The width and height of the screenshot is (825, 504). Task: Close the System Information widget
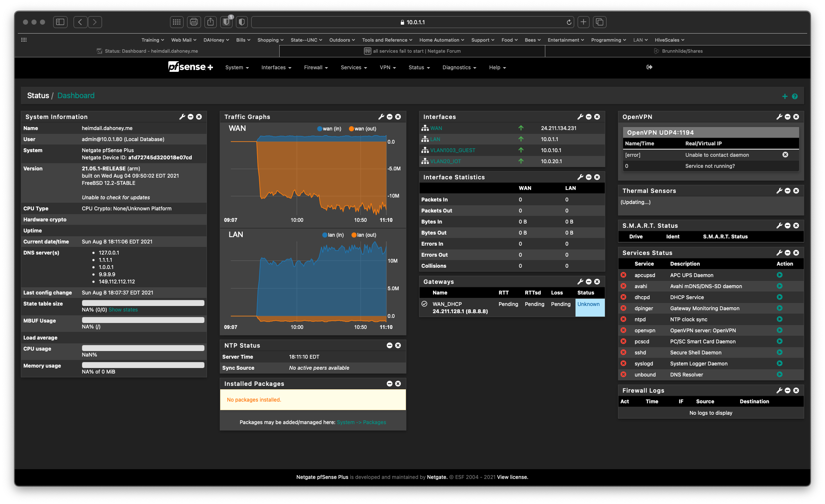tap(199, 117)
